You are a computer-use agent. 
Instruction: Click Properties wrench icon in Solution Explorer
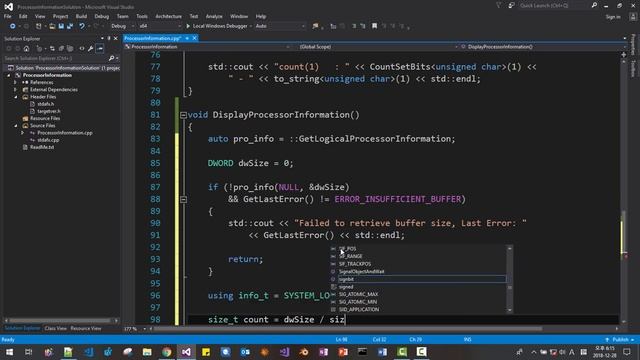91,49
